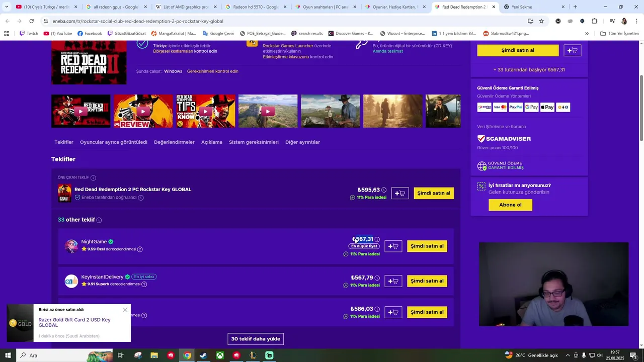
Task: Play the first Red Dead Redemption II trailer thumbnail
Action: 80,111
